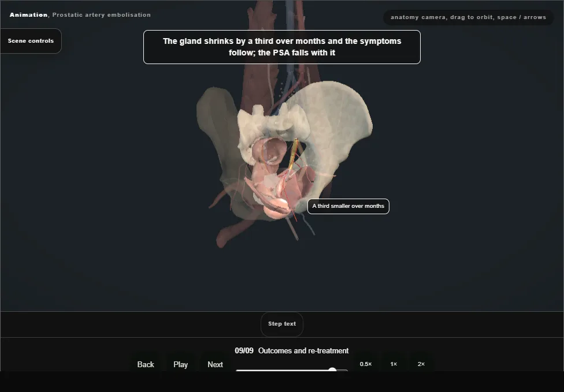Viewport: 564px width, 392px height.
Task: Set playback speed to 2×
Action: click(x=421, y=364)
